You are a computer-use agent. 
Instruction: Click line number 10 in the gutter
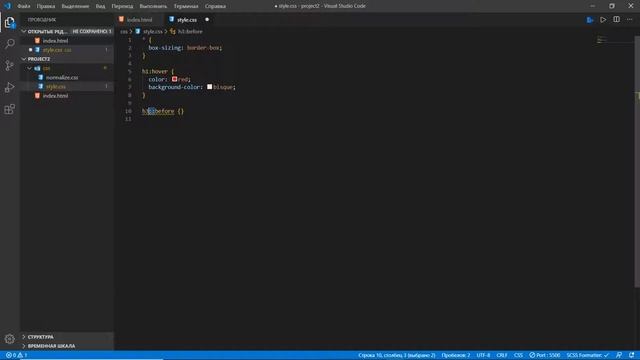pyautogui.click(x=129, y=111)
